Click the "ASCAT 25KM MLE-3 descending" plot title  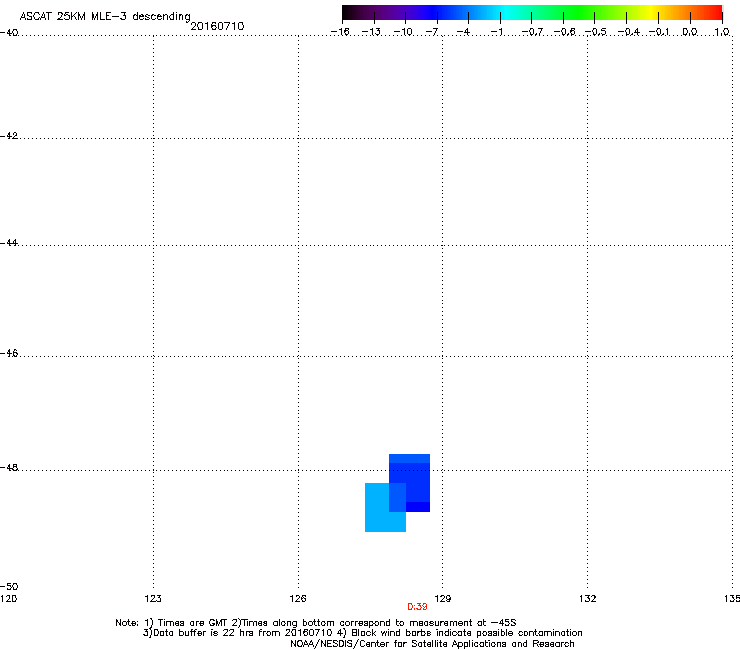tap(105, 17)
